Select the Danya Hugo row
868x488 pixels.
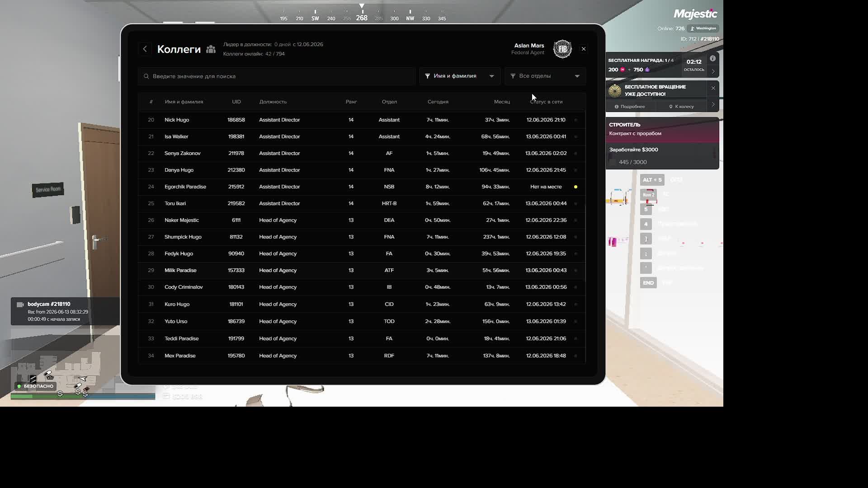click(x=362, y=170)
